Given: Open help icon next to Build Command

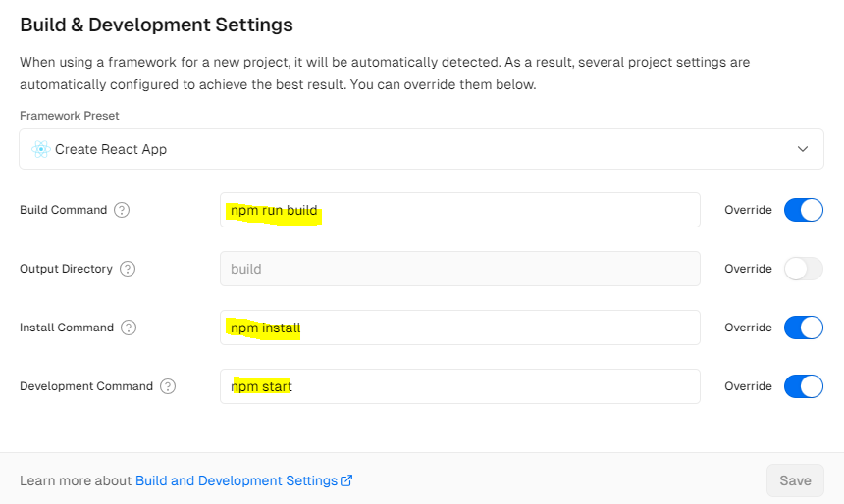Looking at the screenshot, I should [x=122, y=210].
